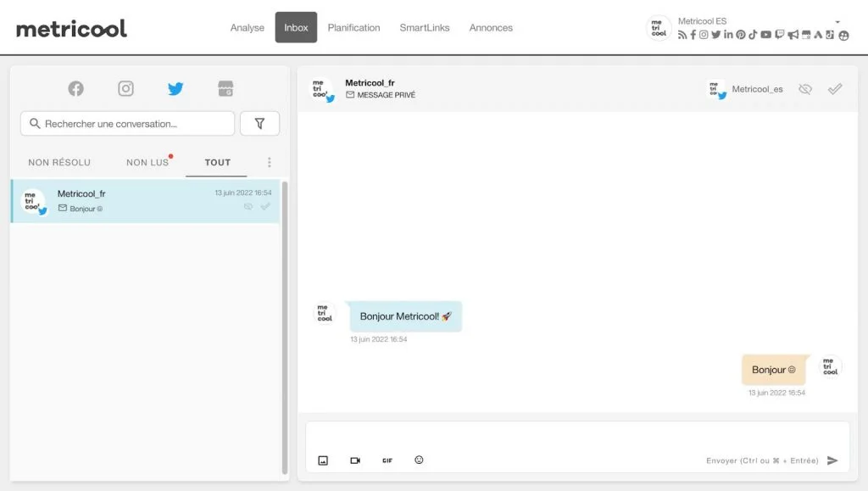Click the Google Business store icon in the header
The height and width of the screenshot is (491, 868).
tap(806, 35)
